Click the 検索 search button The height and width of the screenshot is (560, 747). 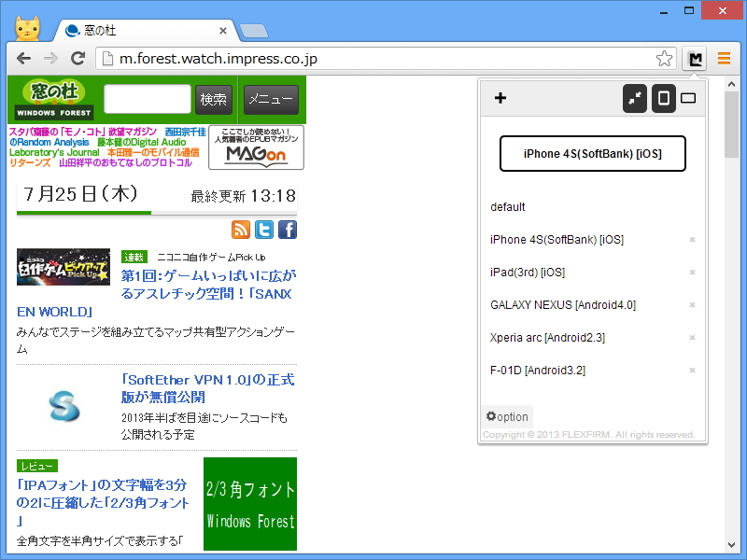(212, 99)
